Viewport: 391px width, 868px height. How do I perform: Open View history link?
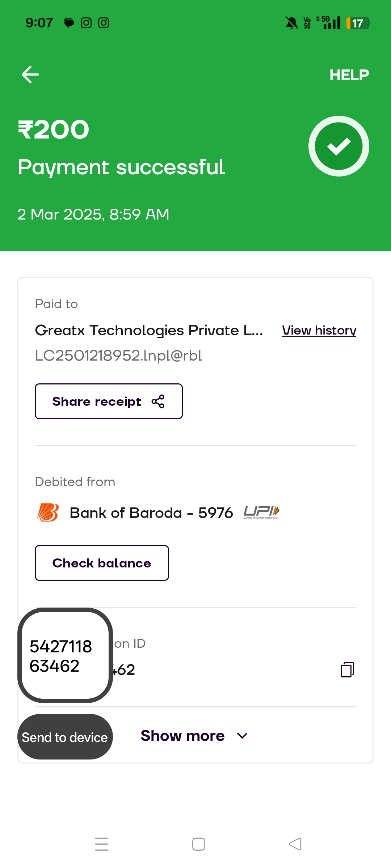pos(319,330)
